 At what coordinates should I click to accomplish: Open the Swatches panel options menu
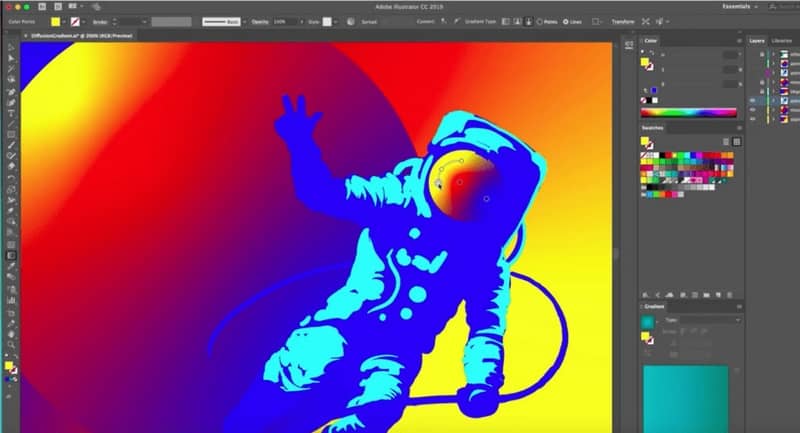738,128
